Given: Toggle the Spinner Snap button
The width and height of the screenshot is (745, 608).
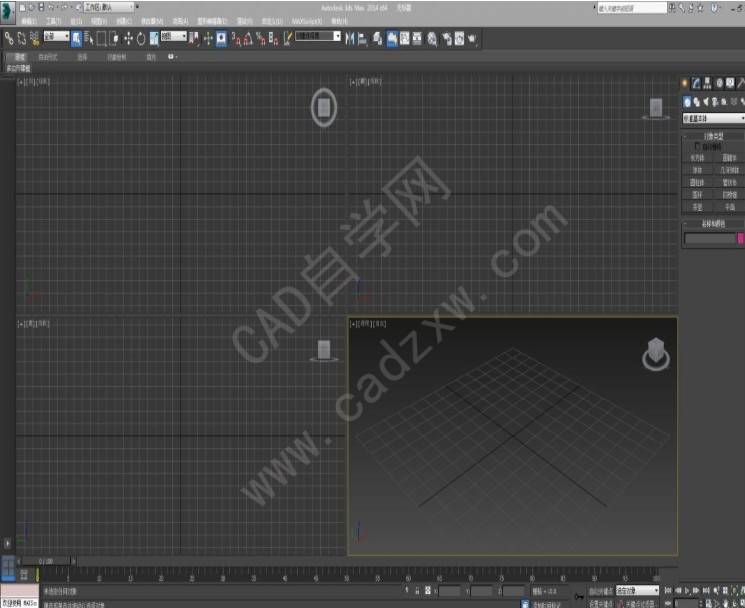Looking at the screenshot, I should coord(273,39).
